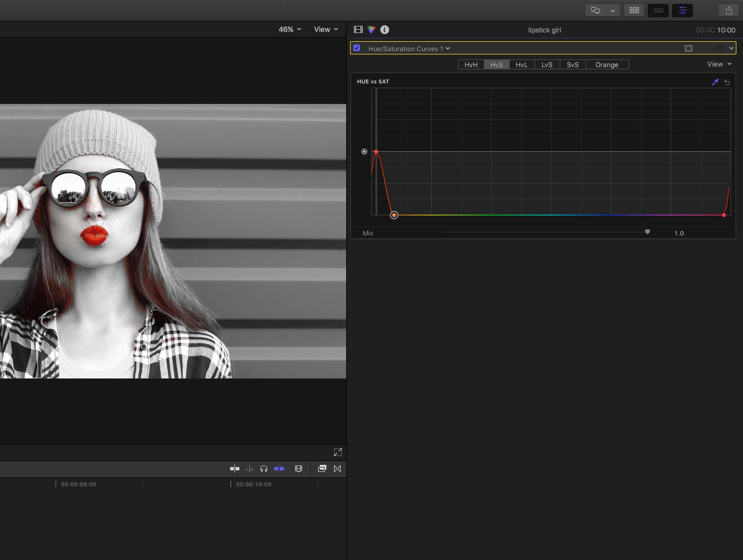Image resolution: width=743 pixels, height=560 pixels.
Task: Toggle video and audio skimming
Action: pos(234,469)
